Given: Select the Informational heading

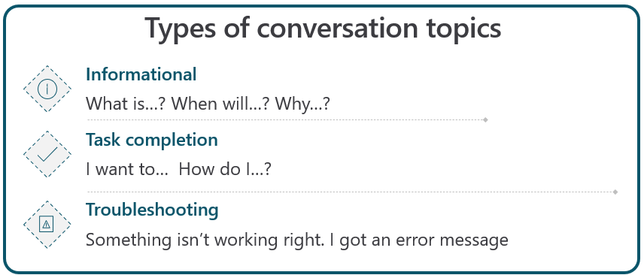Looking at the screenshot, I should [x=141, y=74].
